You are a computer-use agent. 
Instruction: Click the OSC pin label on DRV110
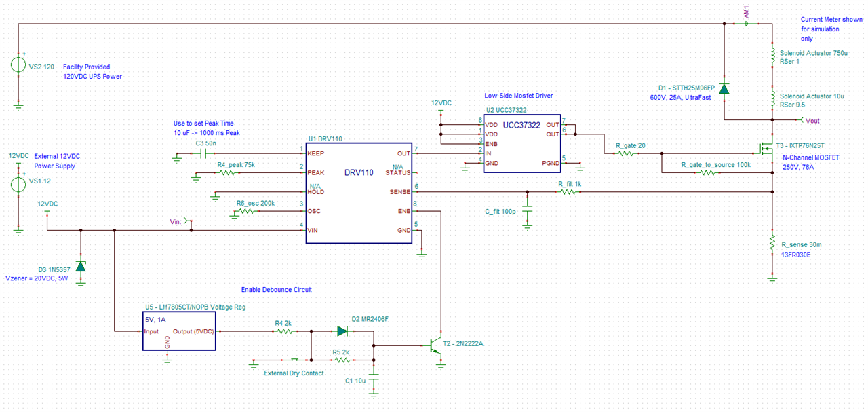point(315,212)
